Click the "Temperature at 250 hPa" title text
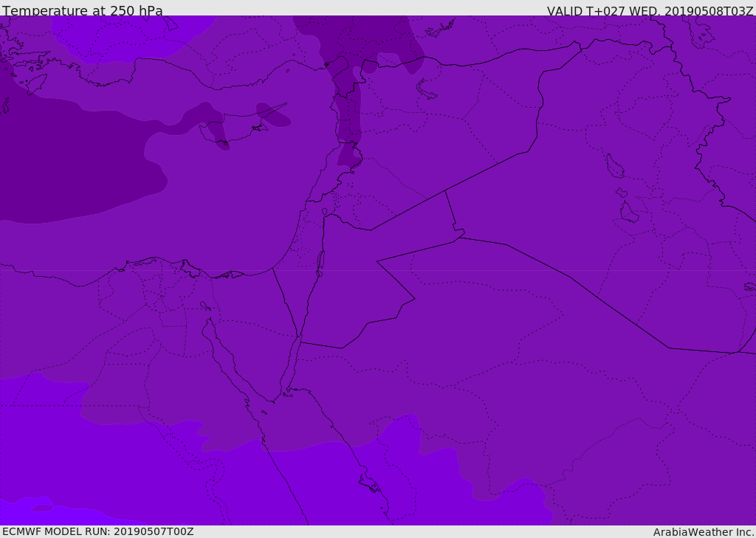This screenshot has height=538, width=756. pos(82,11)
